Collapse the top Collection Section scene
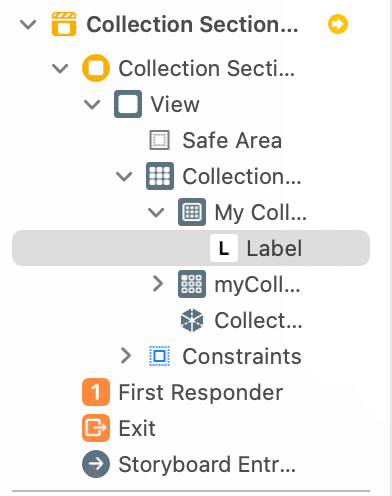This screenshot has height=496, width=392. click(28, 24)
